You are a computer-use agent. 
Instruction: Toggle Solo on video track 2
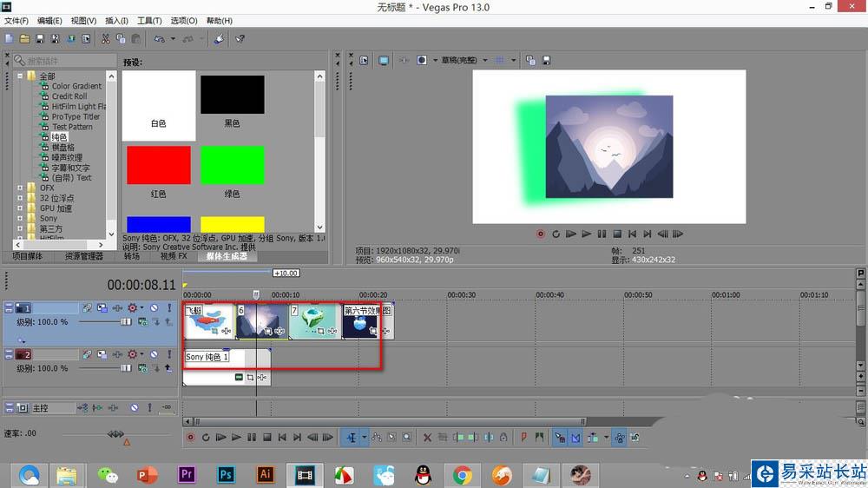point(169,354)
